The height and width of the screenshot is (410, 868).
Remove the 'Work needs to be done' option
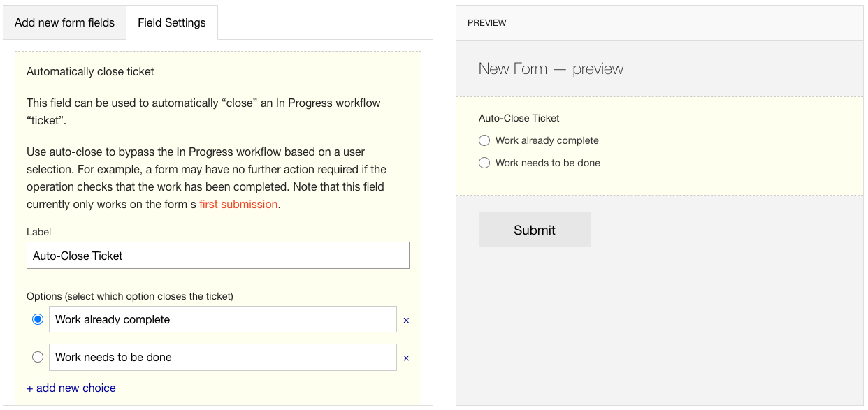tap(406, 358)
